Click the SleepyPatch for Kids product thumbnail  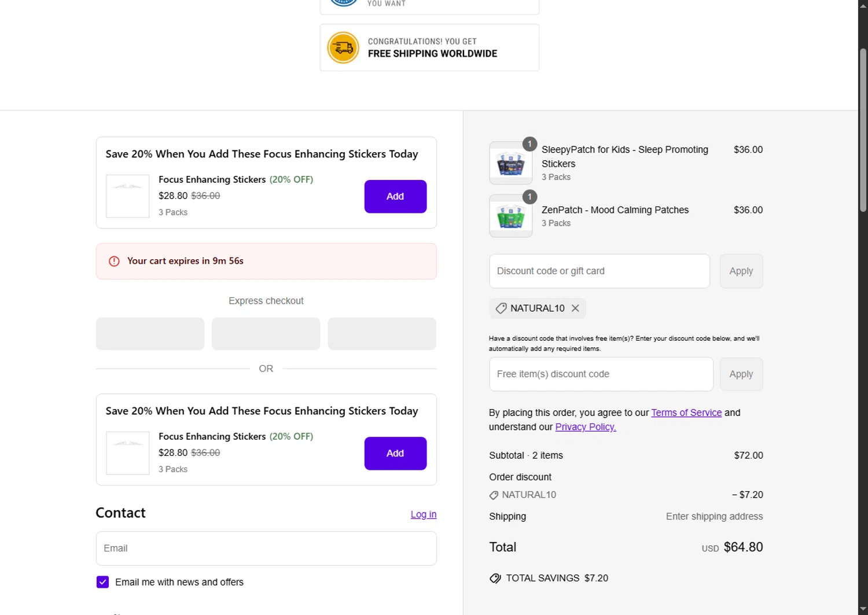click(x=510, y=163)
